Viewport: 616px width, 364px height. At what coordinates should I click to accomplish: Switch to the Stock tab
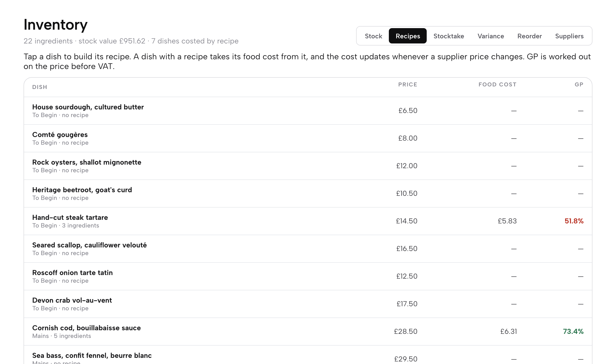373,36
